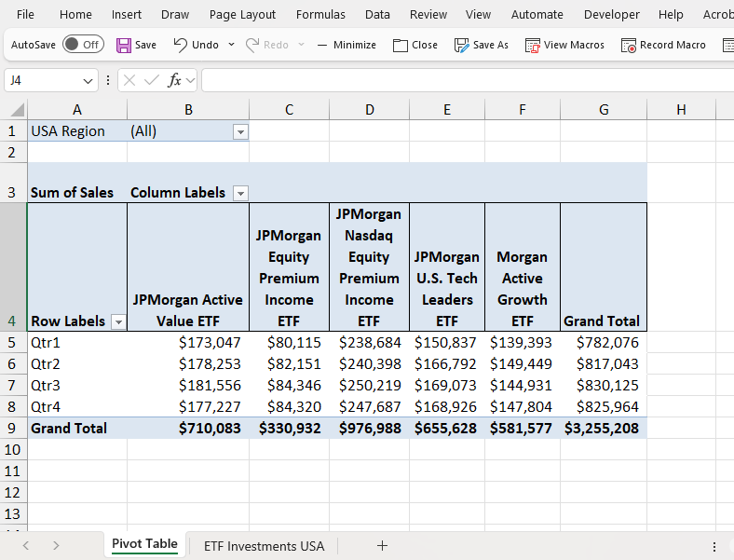Image resolution: width=734 pixels, height=560 pixels.
Task: Toggle the AutoSave switch
Action: pos(84,45)
